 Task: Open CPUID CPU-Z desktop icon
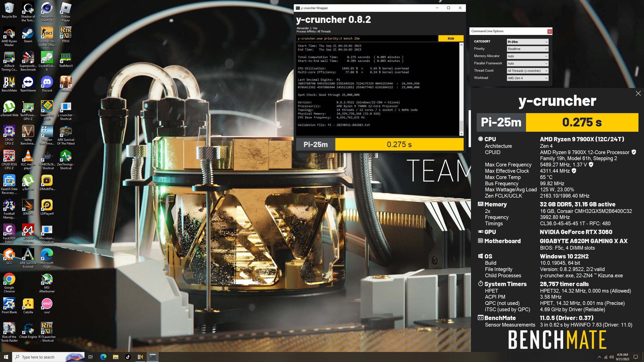coord(9,135)
